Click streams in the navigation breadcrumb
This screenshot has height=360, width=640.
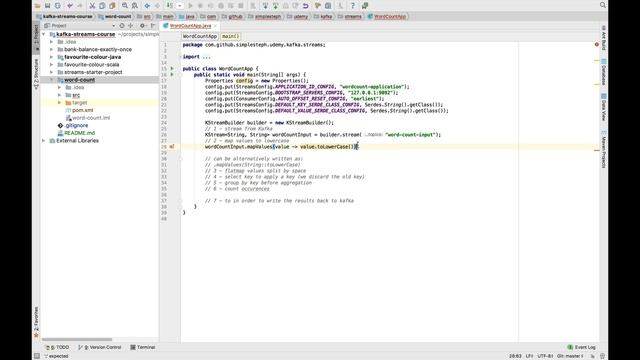pos(350,17)
